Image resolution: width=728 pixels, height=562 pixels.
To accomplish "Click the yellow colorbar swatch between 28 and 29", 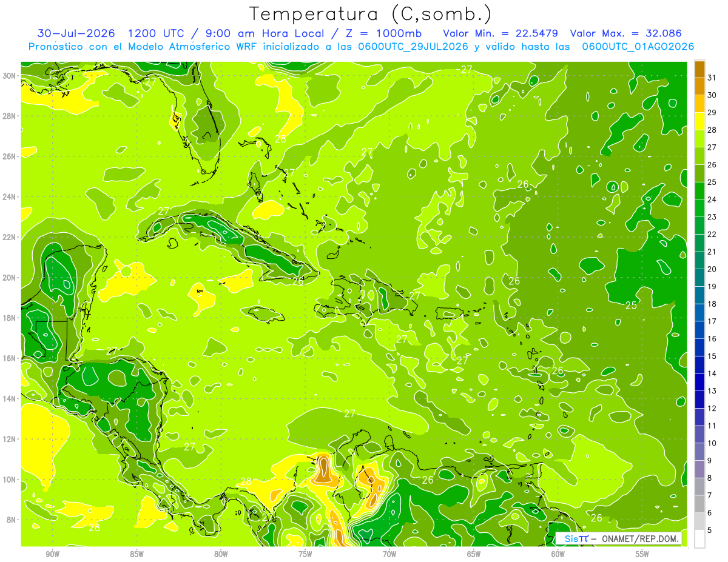I will pyautogui.click(x=699, y=122).
